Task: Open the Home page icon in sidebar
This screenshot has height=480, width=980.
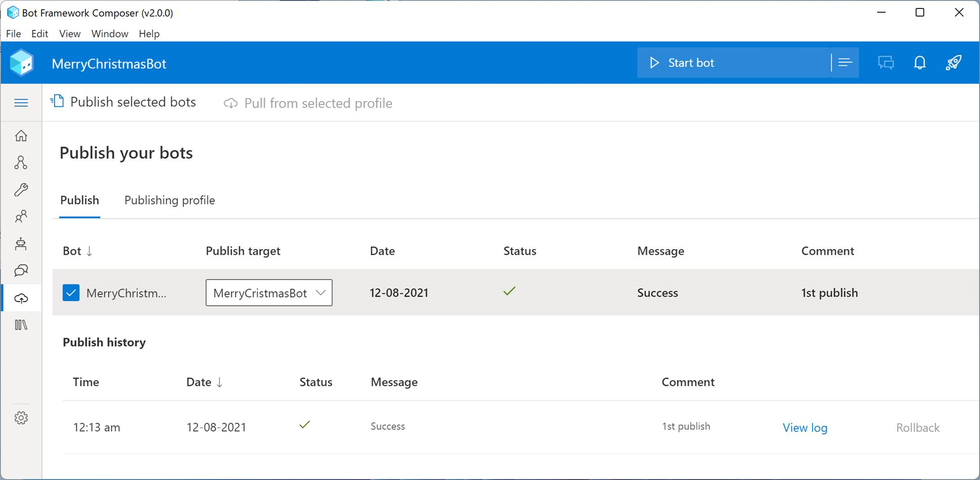Action: tap(21, 136)
